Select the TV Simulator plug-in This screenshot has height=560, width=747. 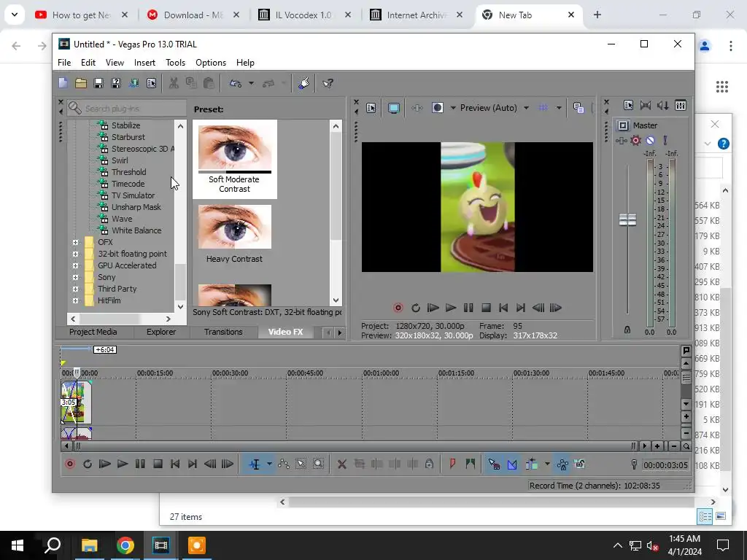tap(133, 195)
